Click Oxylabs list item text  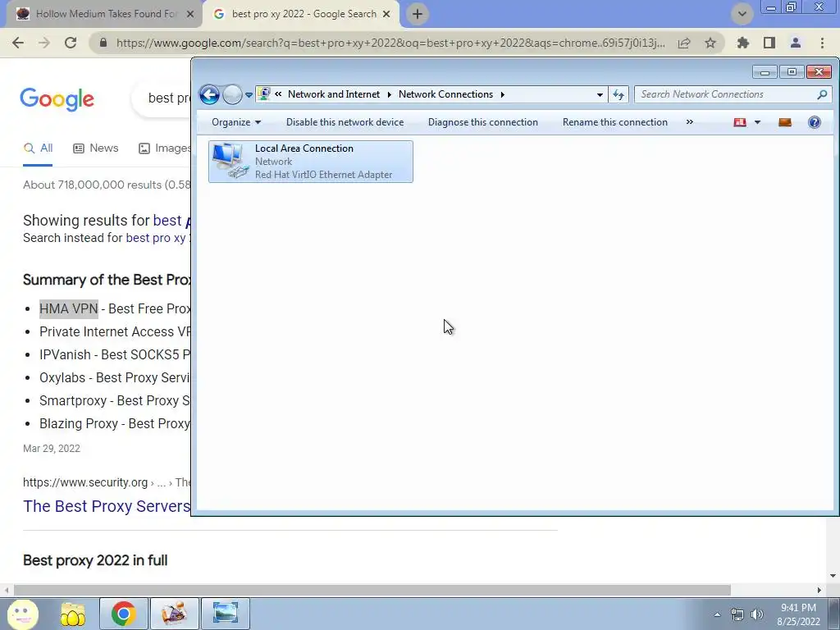(x=114, y=377)
